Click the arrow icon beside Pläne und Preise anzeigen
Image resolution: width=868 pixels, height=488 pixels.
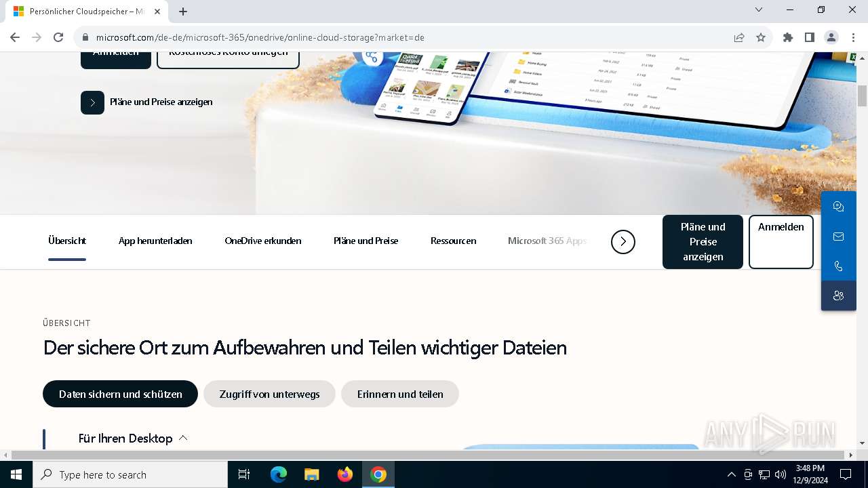(x=92, y=102)
